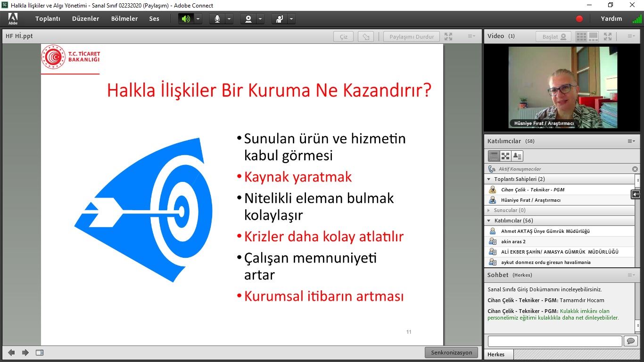Open the raise hand status dropdown arrow
Viewport: 644px width, 362px height.
click(292, 19)
